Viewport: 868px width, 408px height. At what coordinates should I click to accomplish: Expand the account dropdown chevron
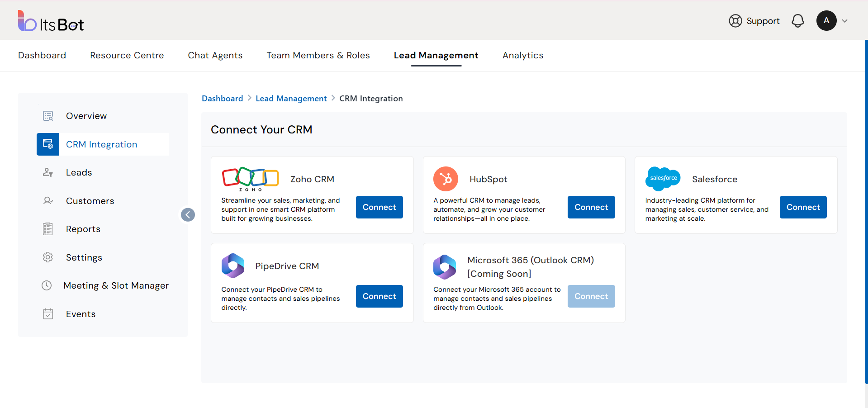pyautogui.click(x=844, y=21)
